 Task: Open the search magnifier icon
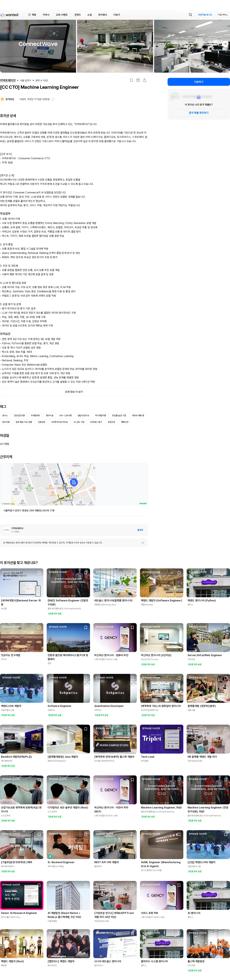[x=190, y=15]
